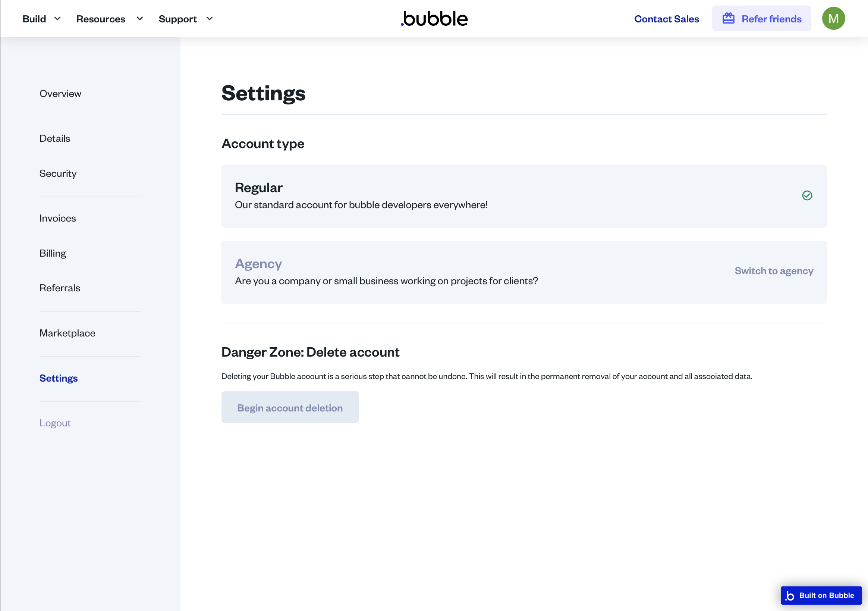
Task: Log out using sidebar Logout
Action: [x=55, y=423]
